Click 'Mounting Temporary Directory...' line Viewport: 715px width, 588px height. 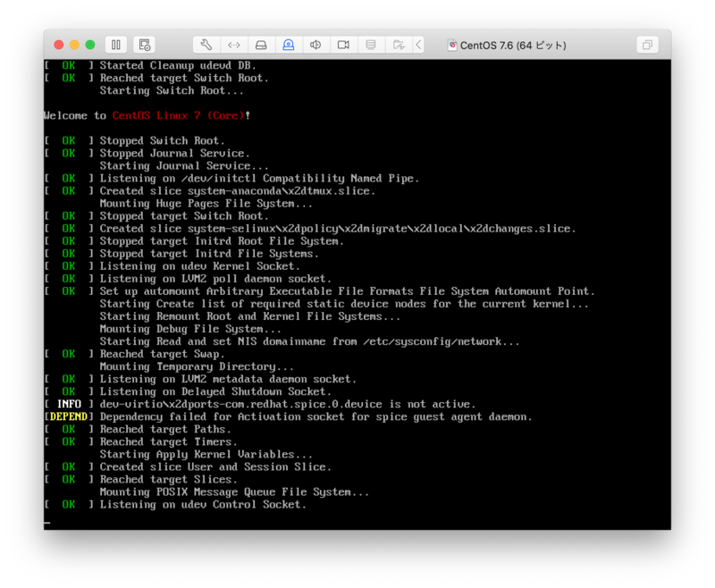(197, 366)
